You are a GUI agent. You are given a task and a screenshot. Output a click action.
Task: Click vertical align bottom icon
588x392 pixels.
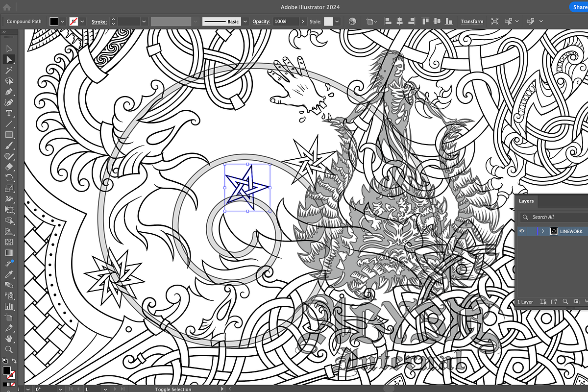[x=448, y=22]
